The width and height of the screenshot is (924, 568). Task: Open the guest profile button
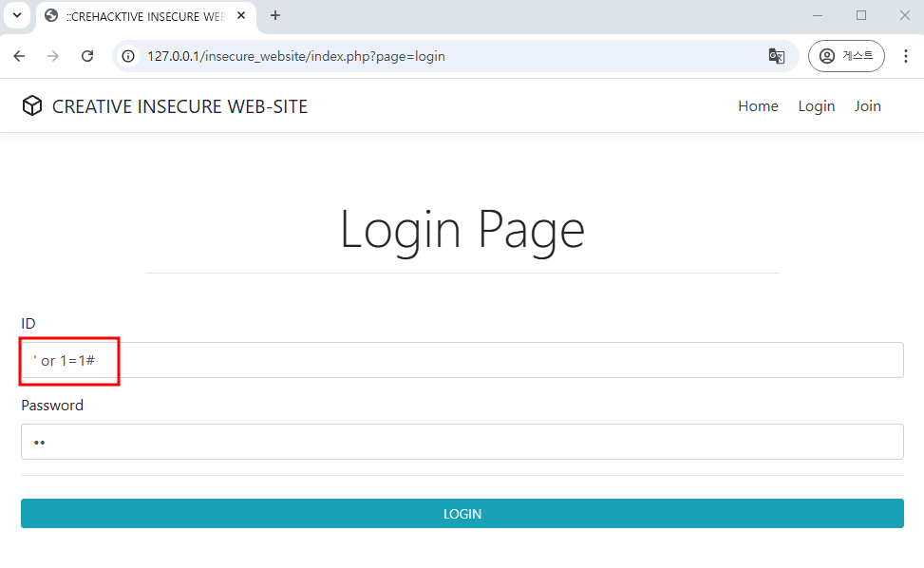(846, 56)
